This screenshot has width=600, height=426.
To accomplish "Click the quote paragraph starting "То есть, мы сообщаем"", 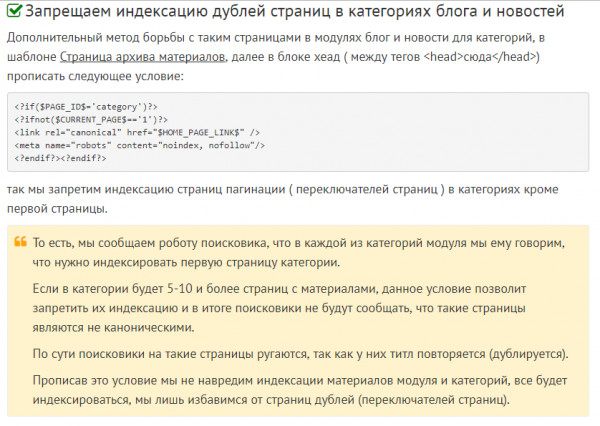I will tap(298, 253).
